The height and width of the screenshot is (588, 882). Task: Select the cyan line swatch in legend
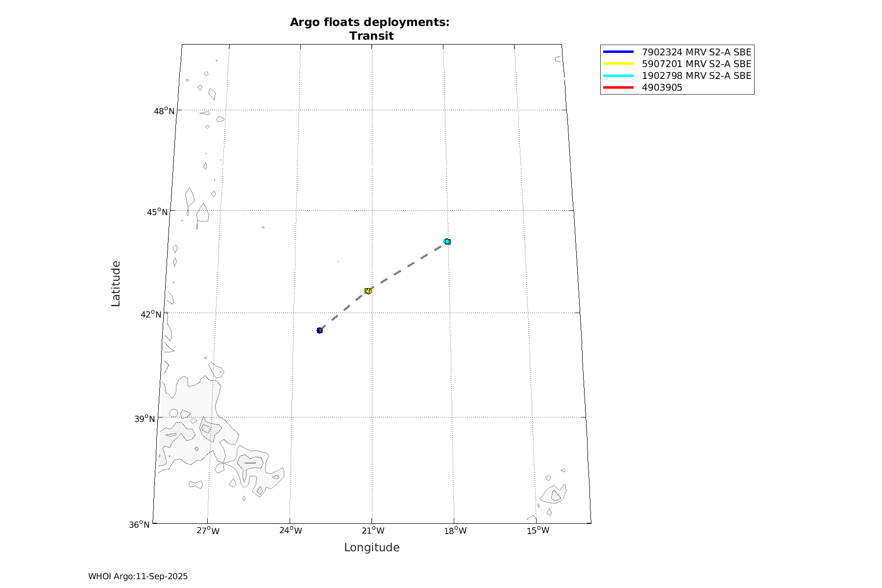click(618, 76)
